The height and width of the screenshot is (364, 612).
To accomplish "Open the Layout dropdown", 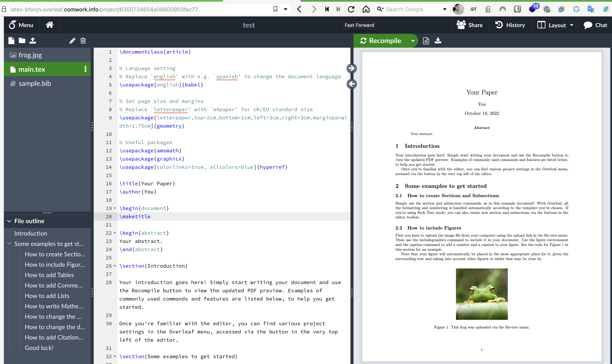I will click(x=555, y=25).
